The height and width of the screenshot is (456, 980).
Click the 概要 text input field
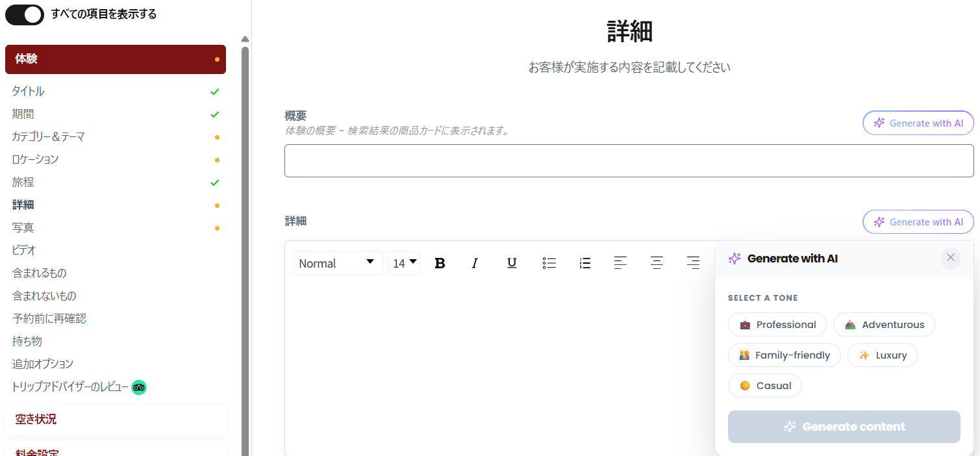click(x=629, y=160)
